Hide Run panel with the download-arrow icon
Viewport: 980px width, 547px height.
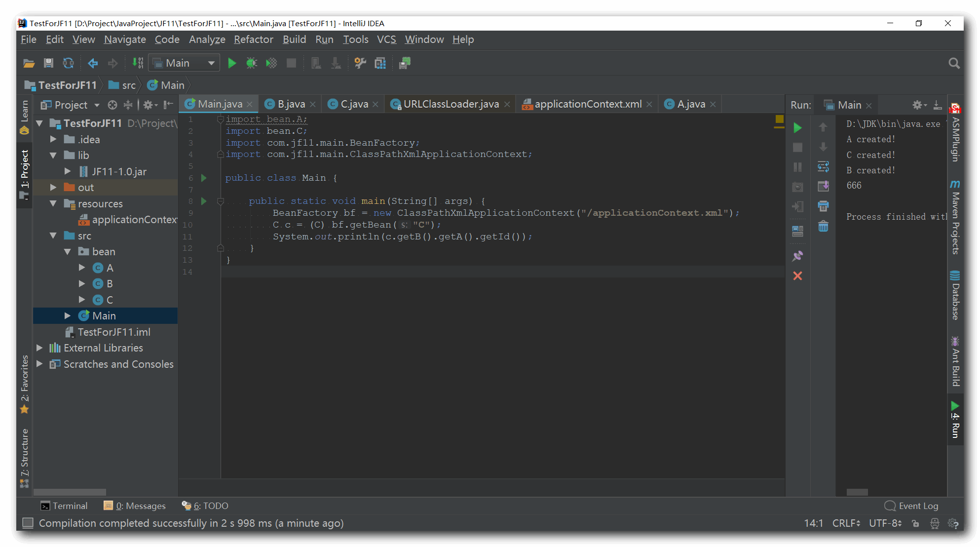click(x=937, y=105)
